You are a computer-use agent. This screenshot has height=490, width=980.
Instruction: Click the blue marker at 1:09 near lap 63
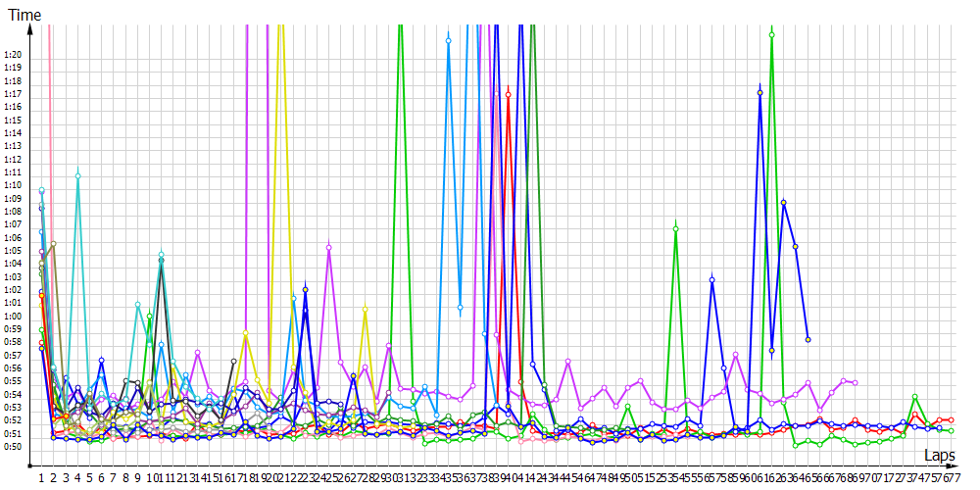point(784,203)
